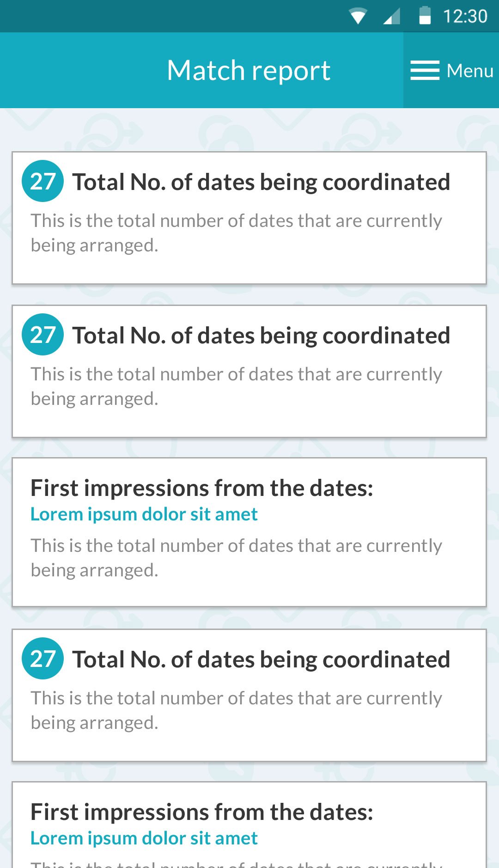This screenshot has height=868, width=499.
Task: Open the topmost Total No. of dates heading
Action: [x=261, y=182]
